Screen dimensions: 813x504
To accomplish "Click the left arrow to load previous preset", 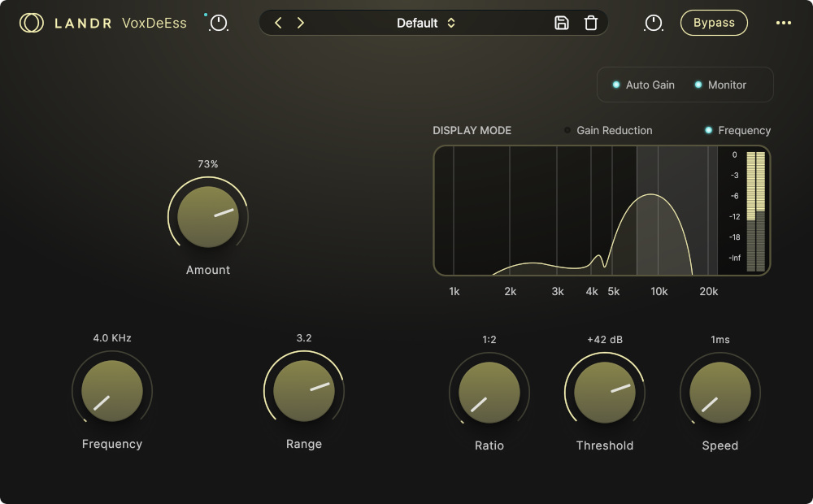I will [278, 23].
